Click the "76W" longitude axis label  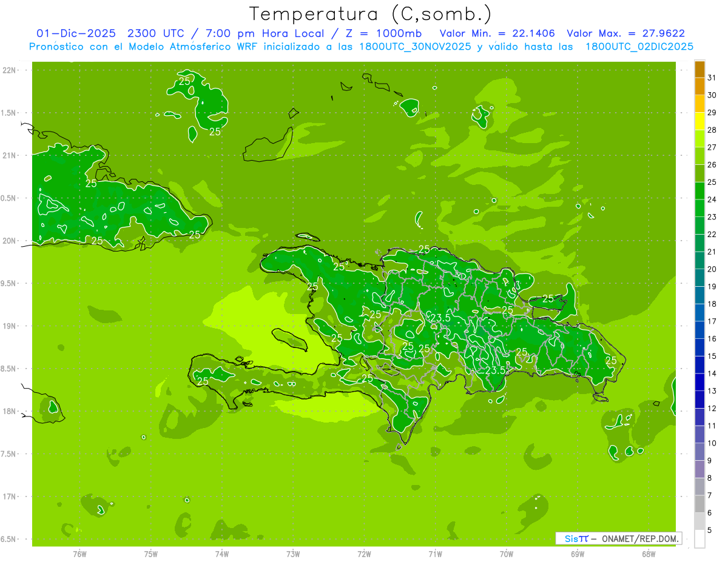click(79, 554)
